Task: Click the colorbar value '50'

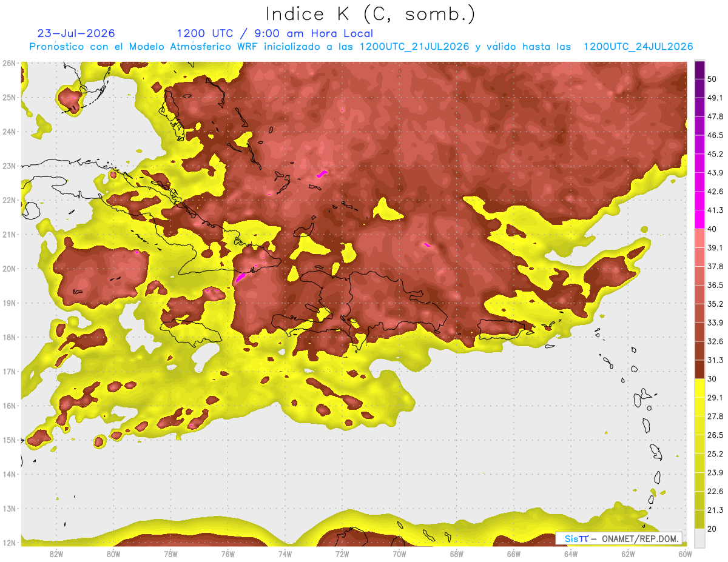Action: (x=713, y=79)
